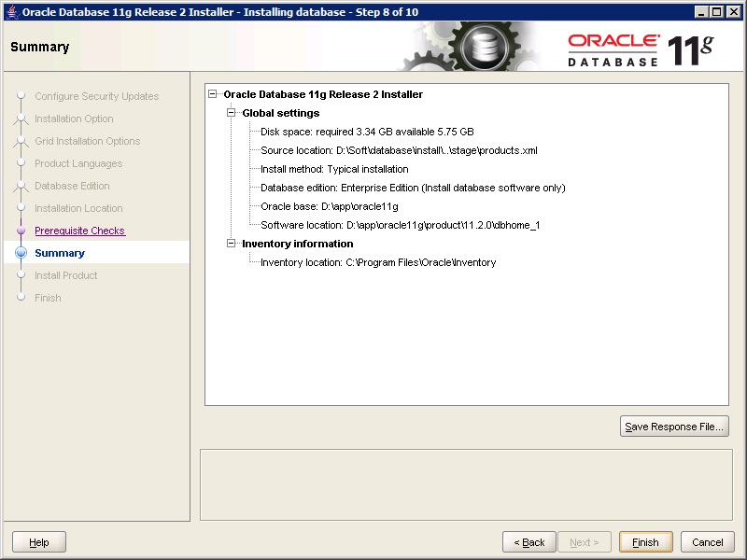747x560 pixels.
Task: Collapse the Inventory information tree node
Action: coord(231,244)
